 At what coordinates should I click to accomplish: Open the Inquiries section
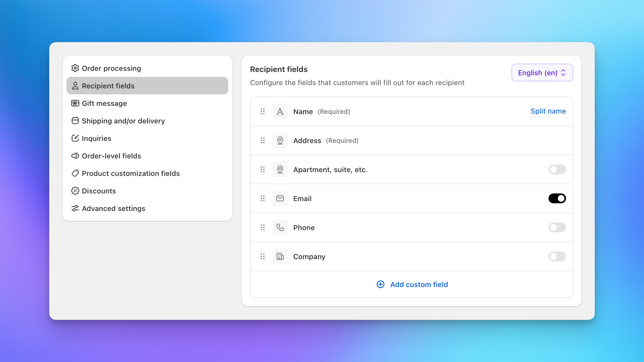point(147,138)
